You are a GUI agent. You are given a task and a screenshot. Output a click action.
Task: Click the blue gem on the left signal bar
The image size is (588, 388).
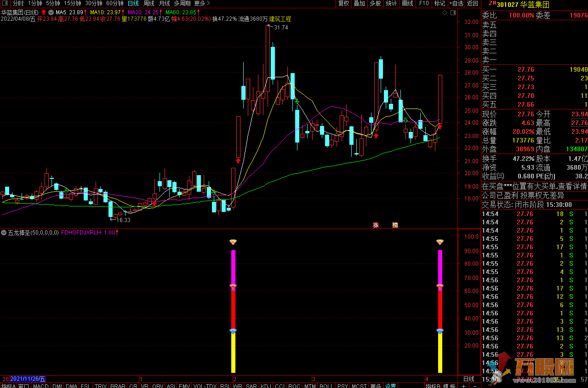point(233,331)
